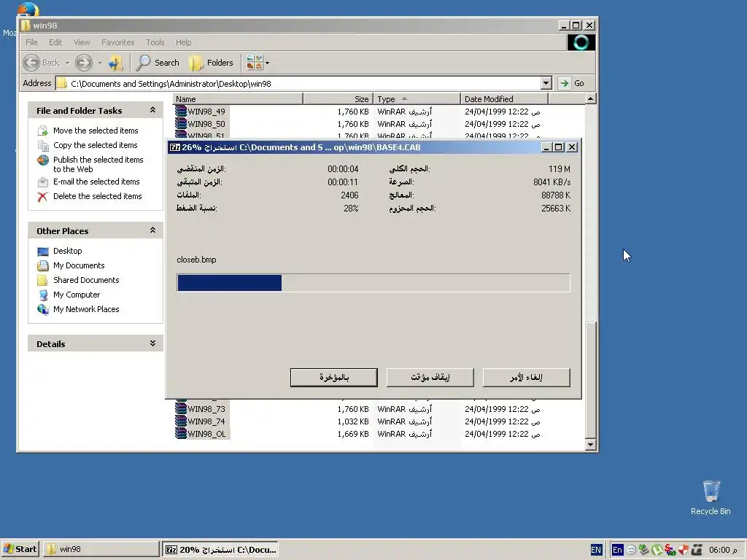Select the WIN98_OL archive file
This screenshot has height=560, width=747.
[x=206, y=434]
